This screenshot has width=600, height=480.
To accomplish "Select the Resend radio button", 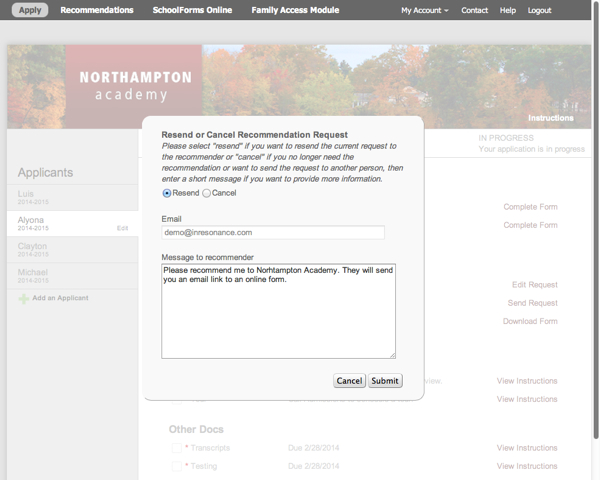I will 167,193.
